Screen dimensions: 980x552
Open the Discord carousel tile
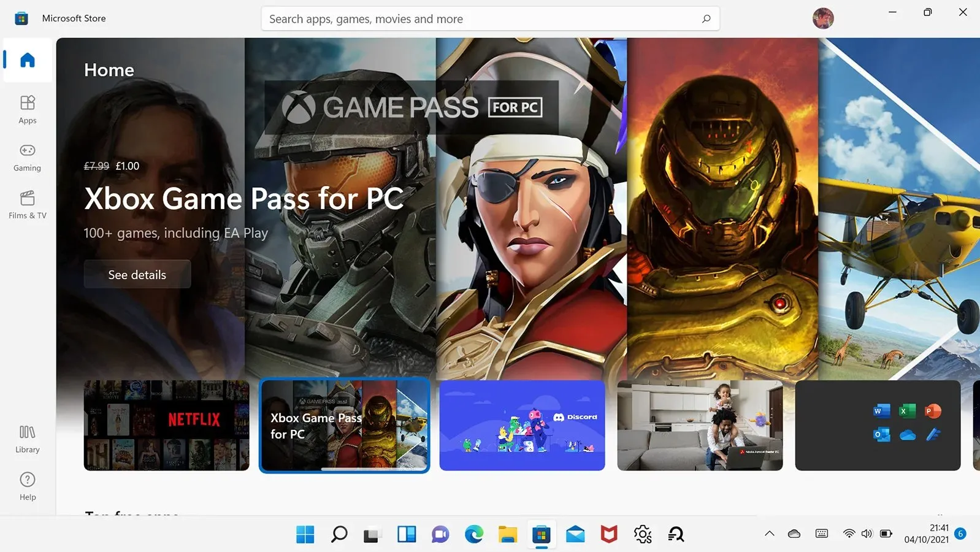(522, 426)
